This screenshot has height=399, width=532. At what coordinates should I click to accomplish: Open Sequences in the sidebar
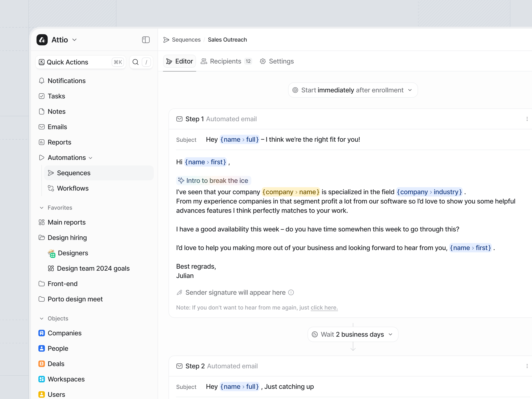click(99, 173)
